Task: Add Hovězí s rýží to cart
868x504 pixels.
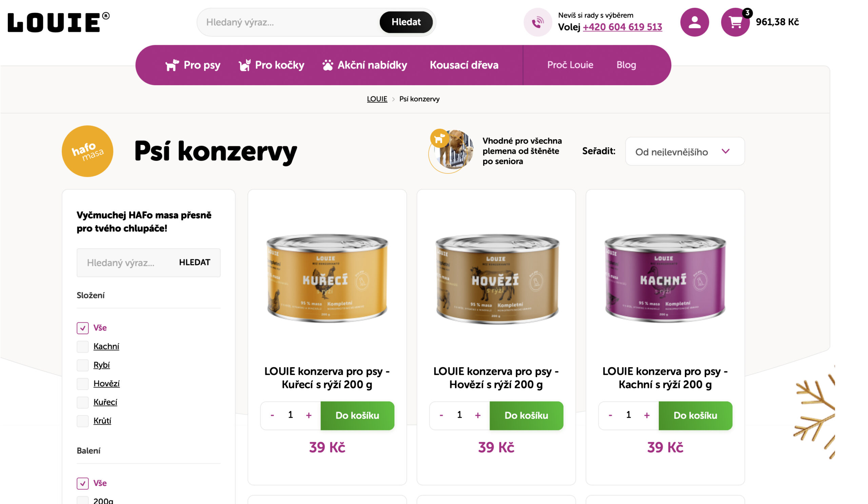Action: pos(526,415)
